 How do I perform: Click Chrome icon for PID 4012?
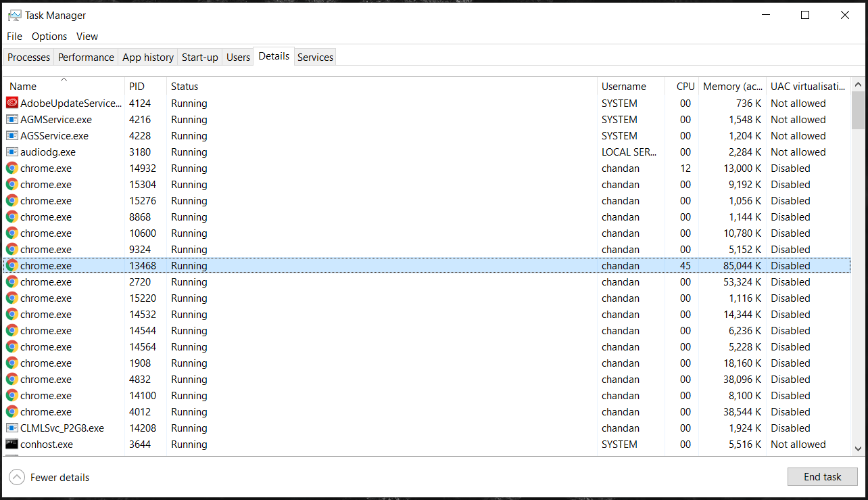(12, 411)
